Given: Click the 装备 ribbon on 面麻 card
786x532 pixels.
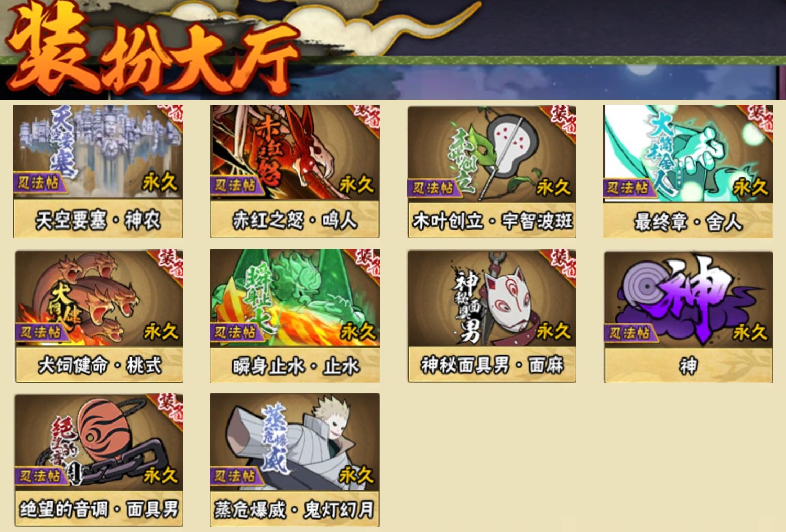Looking at the screenshot, I should (x=563, y=262).
